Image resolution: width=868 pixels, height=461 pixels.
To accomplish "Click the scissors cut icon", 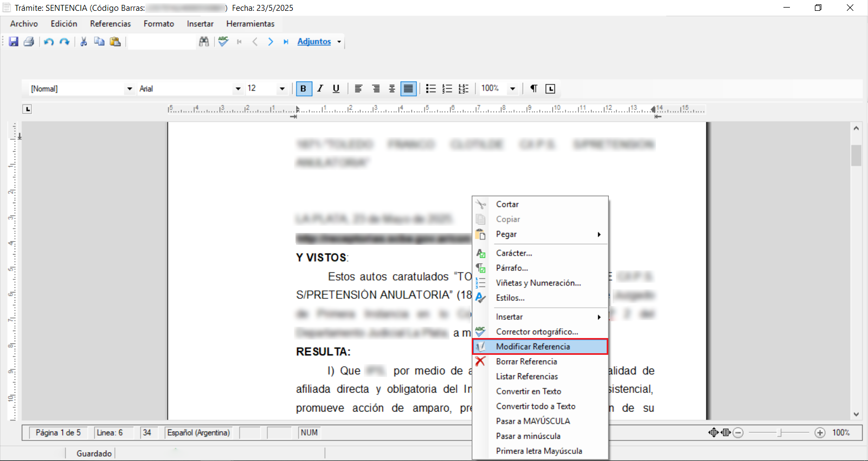I will coord(83,42).
